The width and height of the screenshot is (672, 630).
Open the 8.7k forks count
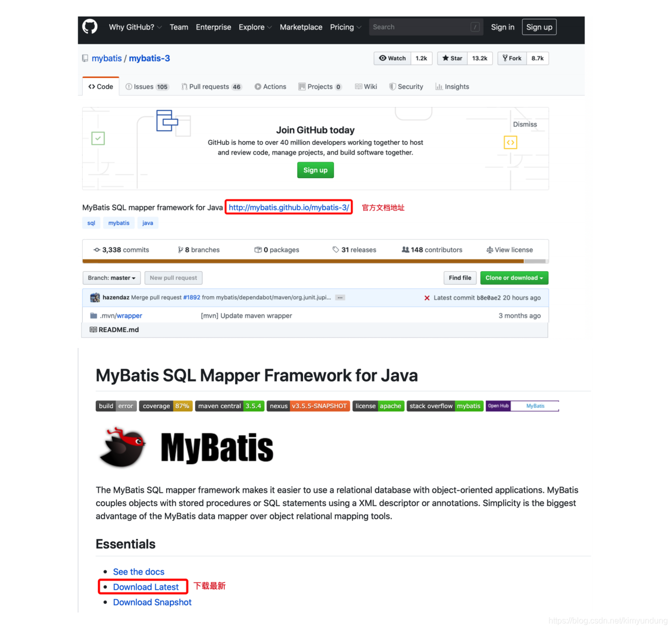(538, 58)
